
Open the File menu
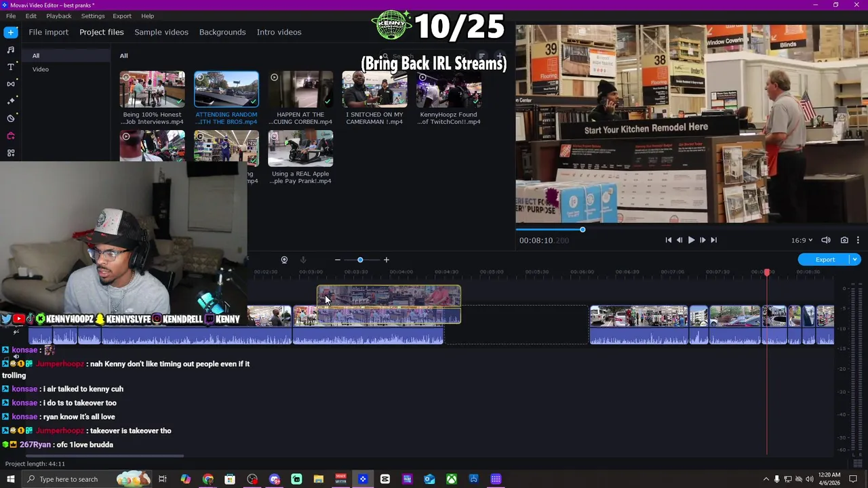click(x=11, y=16)
